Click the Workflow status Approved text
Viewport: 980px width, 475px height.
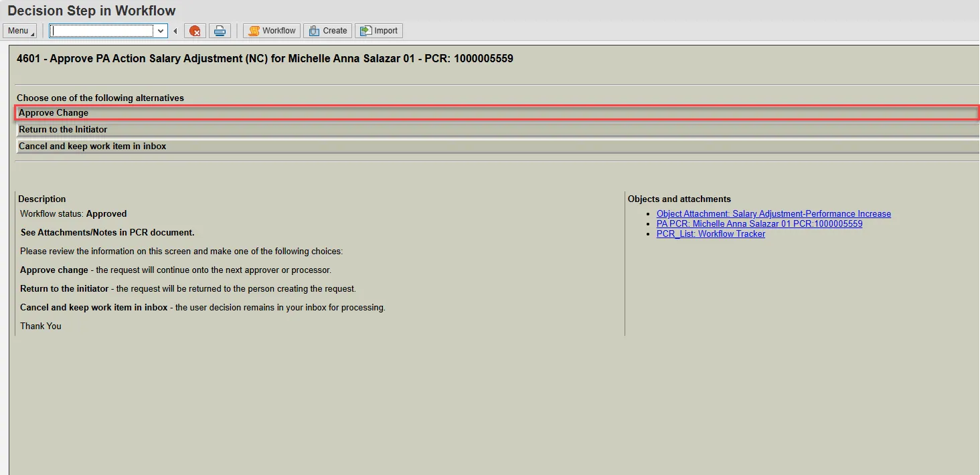point(73,214)
